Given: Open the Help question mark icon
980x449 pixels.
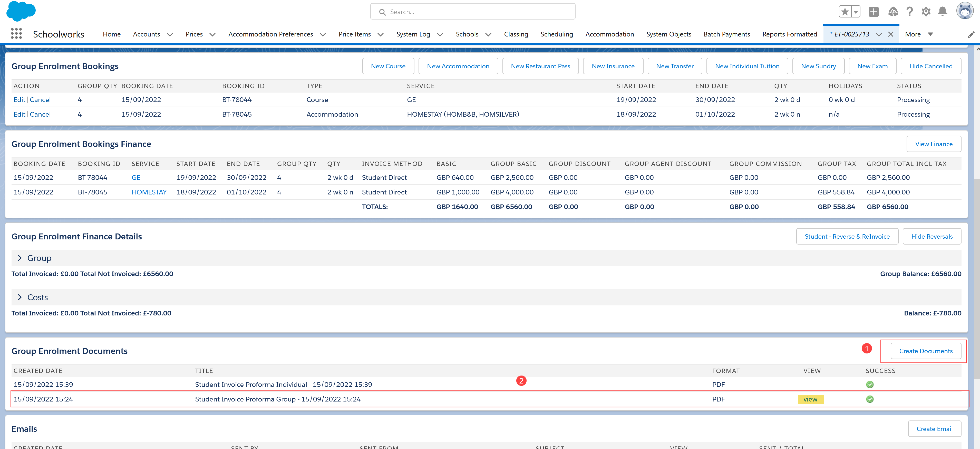Looking at the screenshot, I should 910,12.
